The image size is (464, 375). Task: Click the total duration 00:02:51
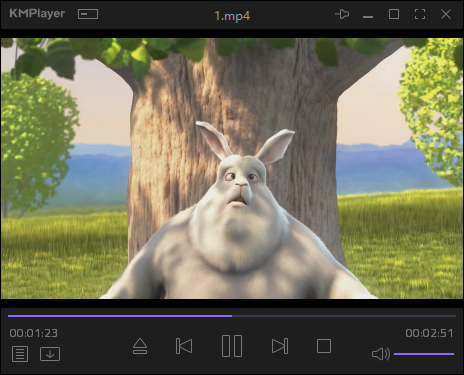point(430,333)
